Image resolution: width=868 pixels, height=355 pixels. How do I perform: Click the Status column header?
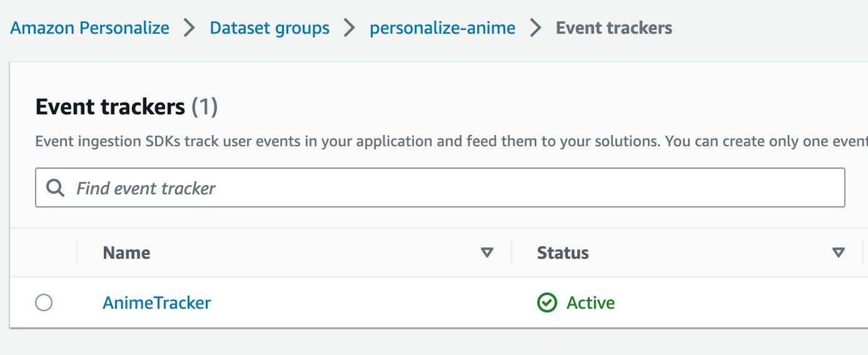click(x=563, y=252)
